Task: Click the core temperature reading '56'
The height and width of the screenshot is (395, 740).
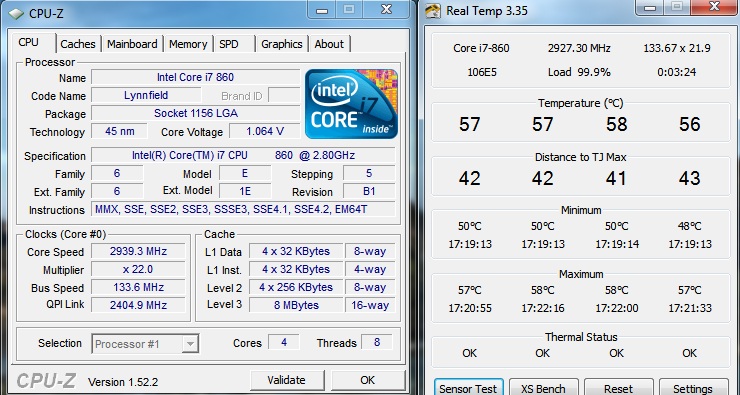Action: (x=690, y=124)
